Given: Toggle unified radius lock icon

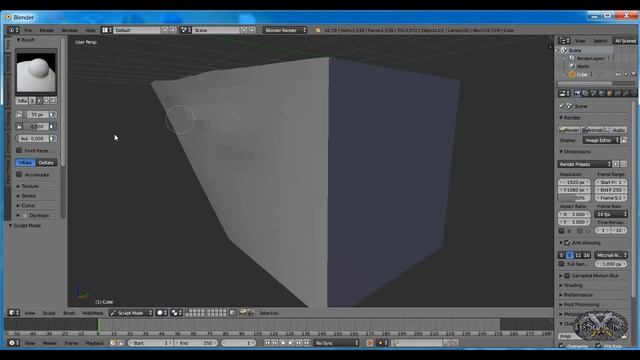Looking at the screenshot, I should 19,115.
